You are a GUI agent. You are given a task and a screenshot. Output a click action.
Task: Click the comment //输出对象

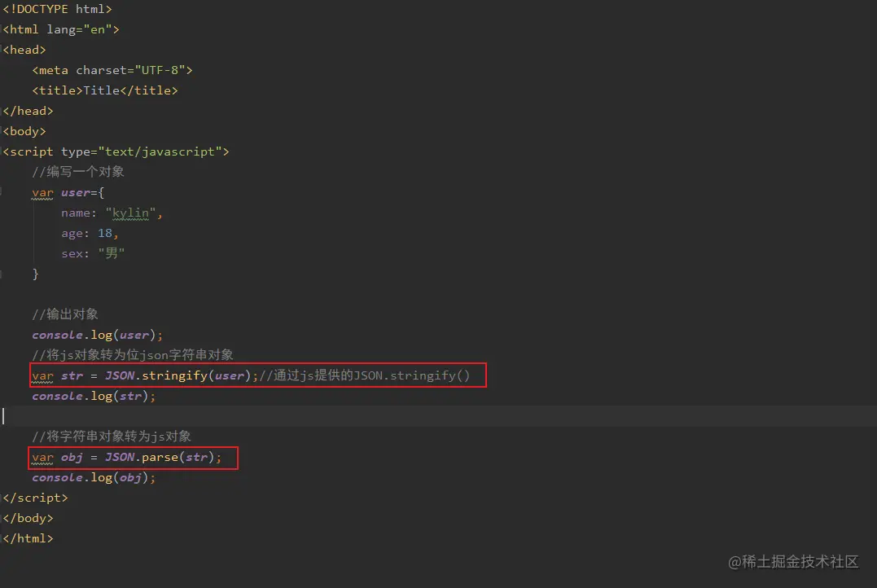pyautogui.click(x=65, y=314)
